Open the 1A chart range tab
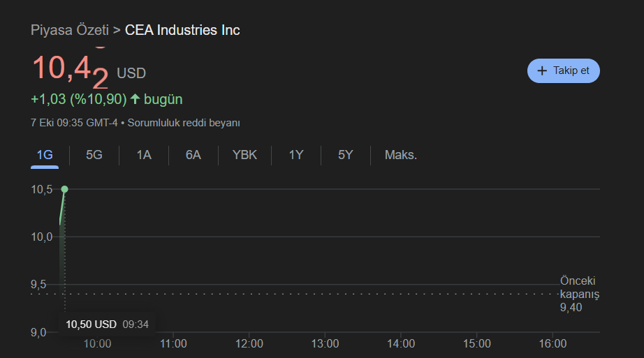 coord(144,155)
